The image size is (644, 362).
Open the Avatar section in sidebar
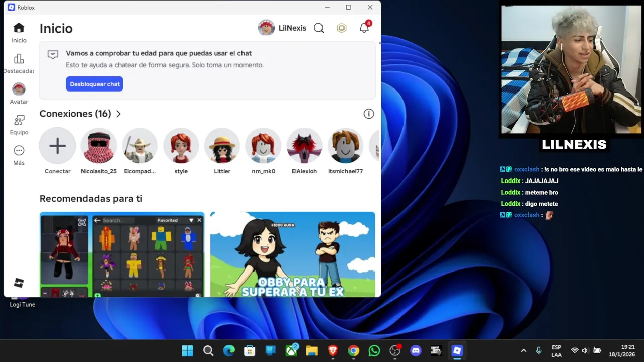[19, 89]
